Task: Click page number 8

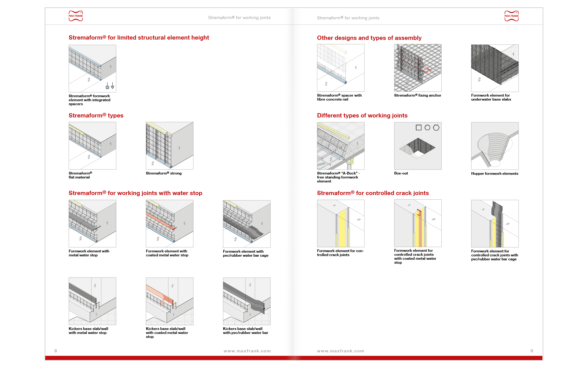Action: point(56,351)
